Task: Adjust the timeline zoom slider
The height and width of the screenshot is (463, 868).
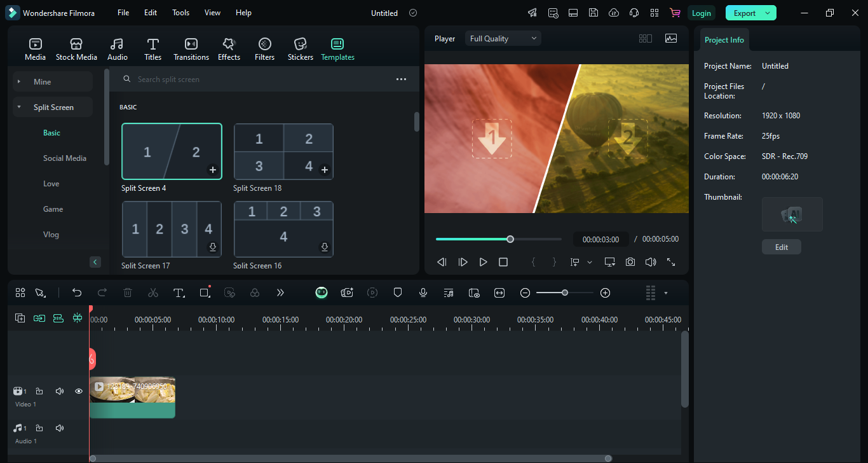Action: pyautogui.click(x=564, y=293)
